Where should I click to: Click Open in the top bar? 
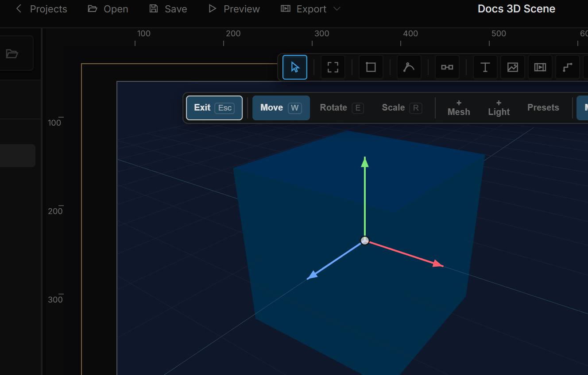coord(108,9)
